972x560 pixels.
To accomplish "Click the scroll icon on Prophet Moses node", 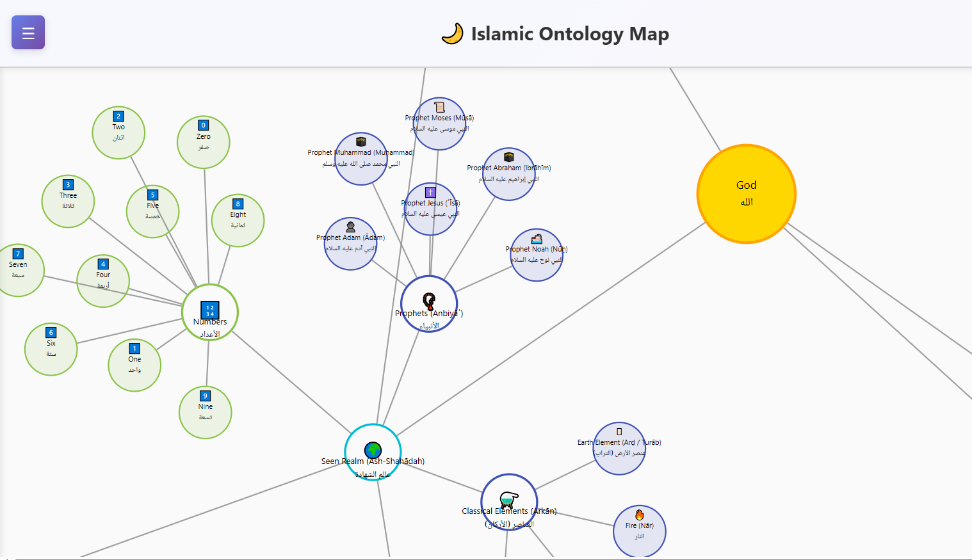I will [440, 107].
